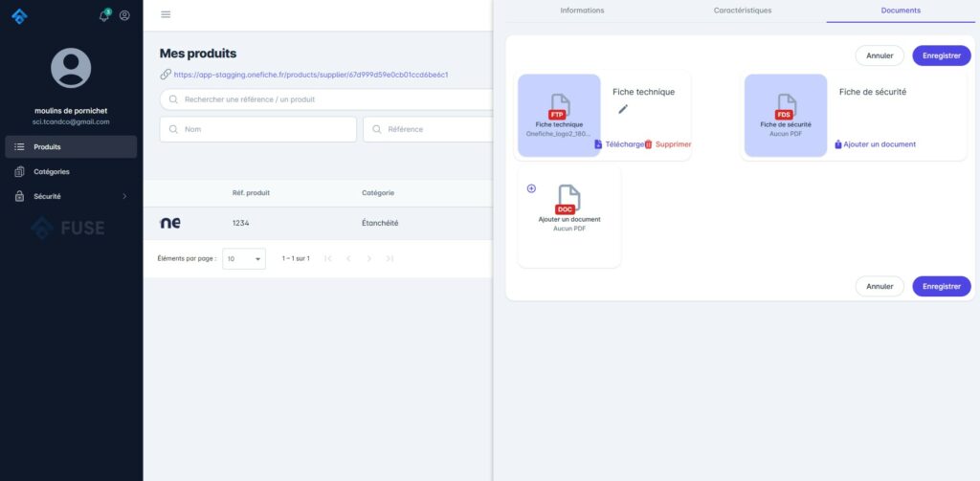Click the plus icon to add document

tap(531, 188)
